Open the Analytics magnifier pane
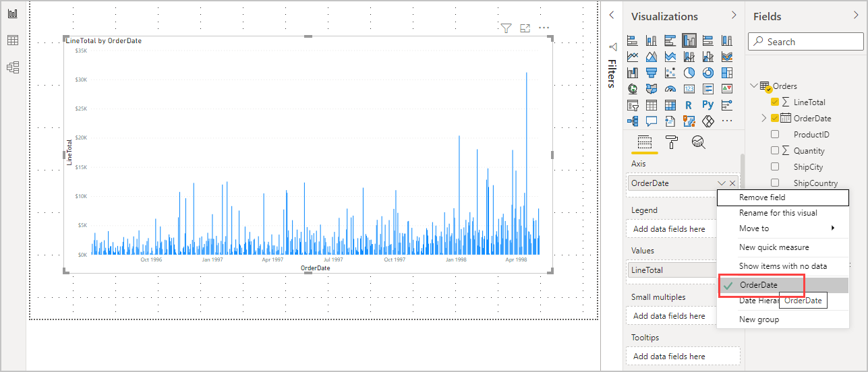This screenshot has width=868, height=372. tap(699, 142)
